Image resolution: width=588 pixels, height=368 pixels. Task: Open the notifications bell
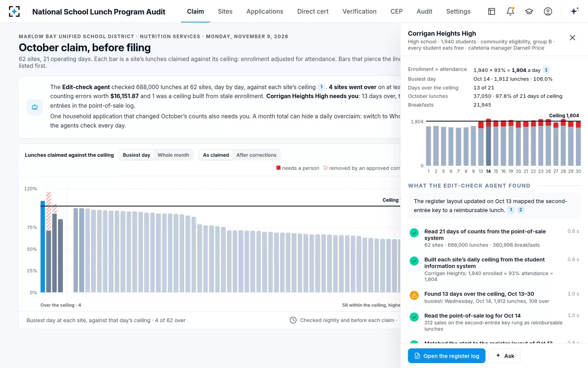tap(510, 11)
